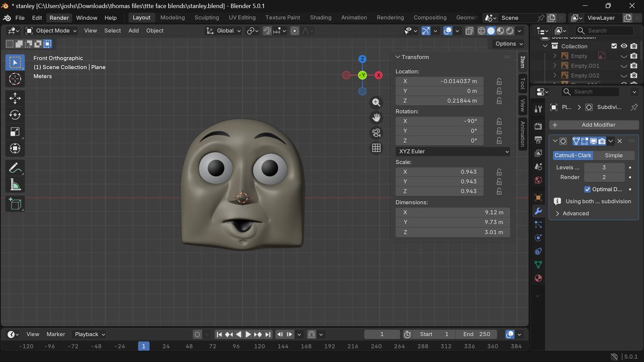Switch orthographic/perspective with grid icon
Image resolution: width=644 pixels, height=362 pixels.
click(376, 148)
